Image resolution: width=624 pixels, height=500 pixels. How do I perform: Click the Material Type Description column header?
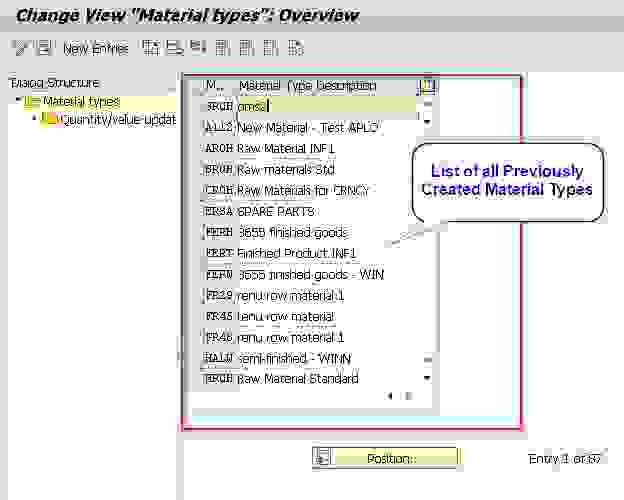click(x=308, y=86)
